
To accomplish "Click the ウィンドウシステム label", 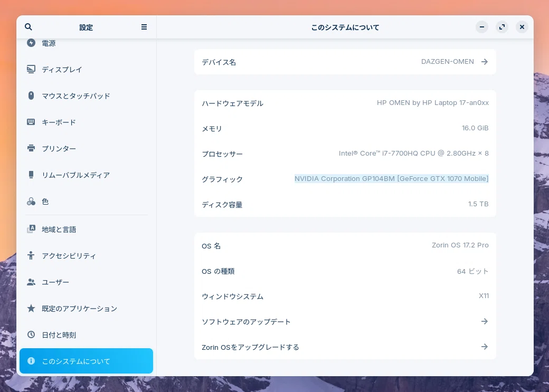I will (232, 297).
